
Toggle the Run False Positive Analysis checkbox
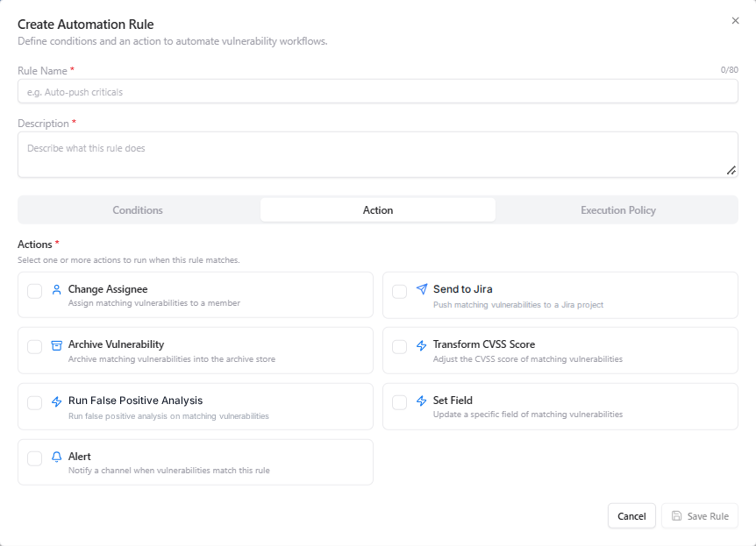click(x=35, y=402)
